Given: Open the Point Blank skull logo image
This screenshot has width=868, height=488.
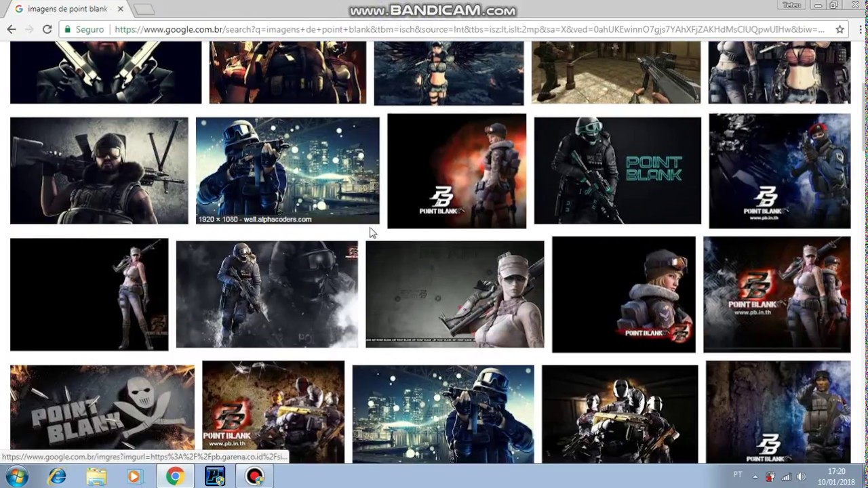Looking at the screenshot, I should 102,413.
